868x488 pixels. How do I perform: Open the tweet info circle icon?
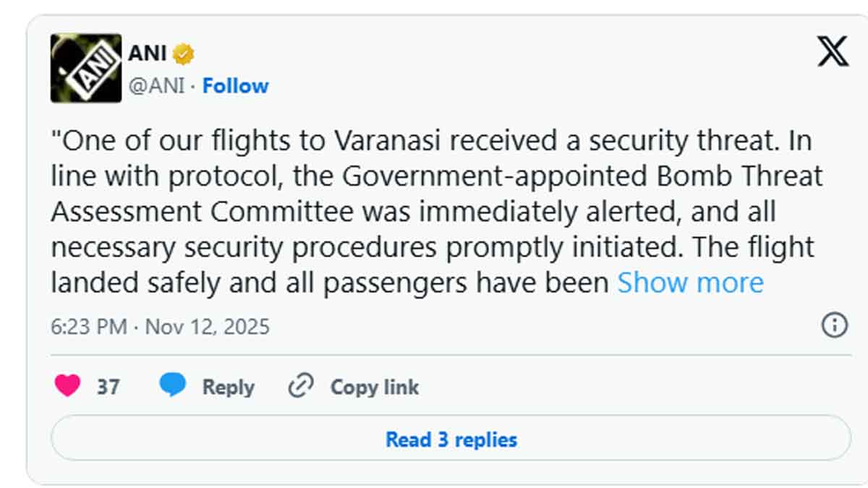pos(834,325)
